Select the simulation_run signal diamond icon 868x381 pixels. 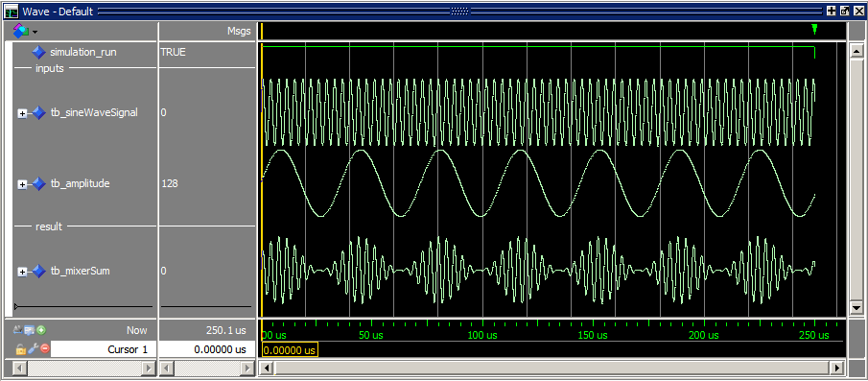[x=38, y=53]
